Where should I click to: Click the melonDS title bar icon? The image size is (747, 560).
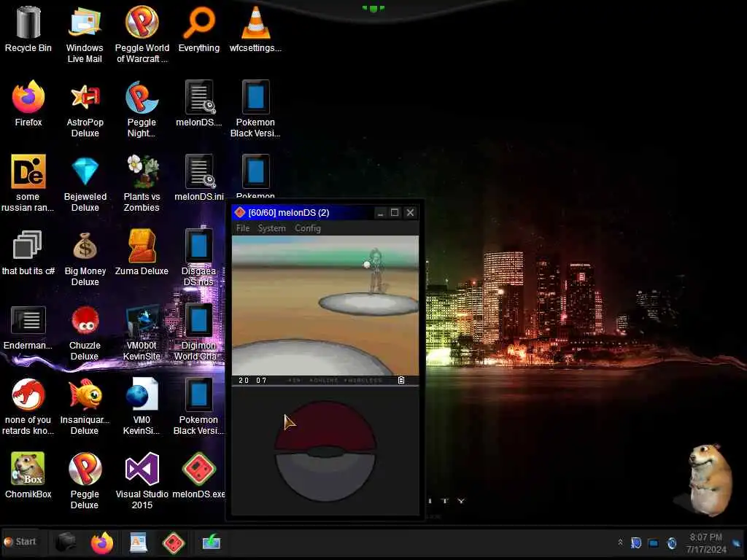239,212
